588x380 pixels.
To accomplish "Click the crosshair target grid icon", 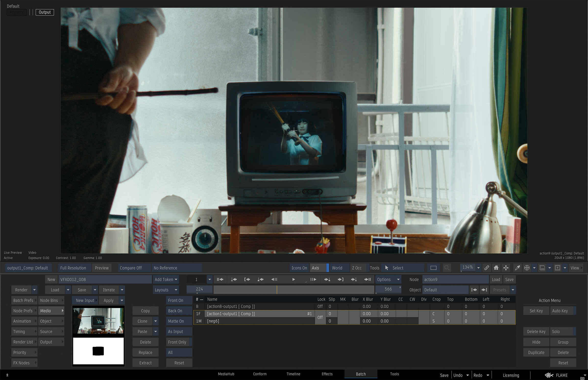I will pos(527,268).
